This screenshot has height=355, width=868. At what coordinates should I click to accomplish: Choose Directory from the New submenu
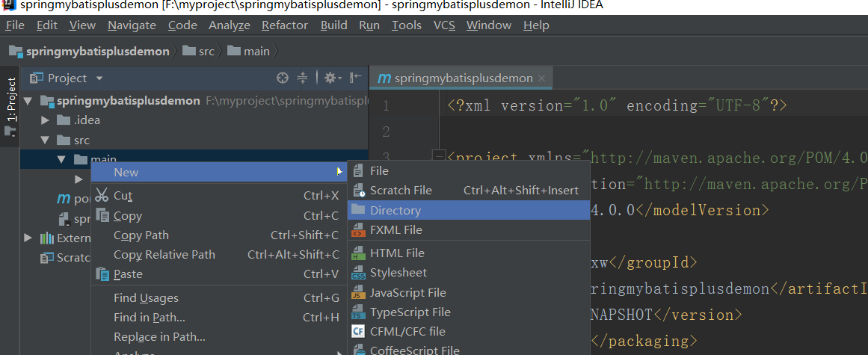395,211
